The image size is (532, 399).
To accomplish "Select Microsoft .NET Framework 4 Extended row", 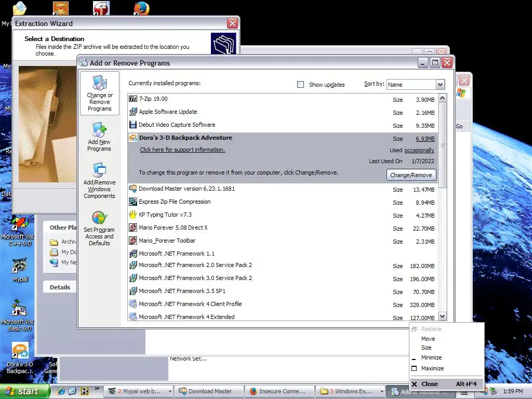I will point(282,317).
